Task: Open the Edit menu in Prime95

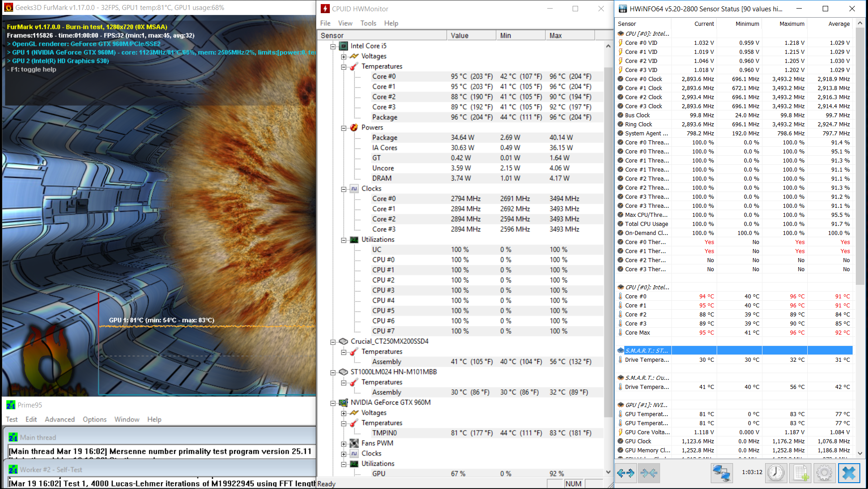Action: pyautogui.click(x=31, y=419)
